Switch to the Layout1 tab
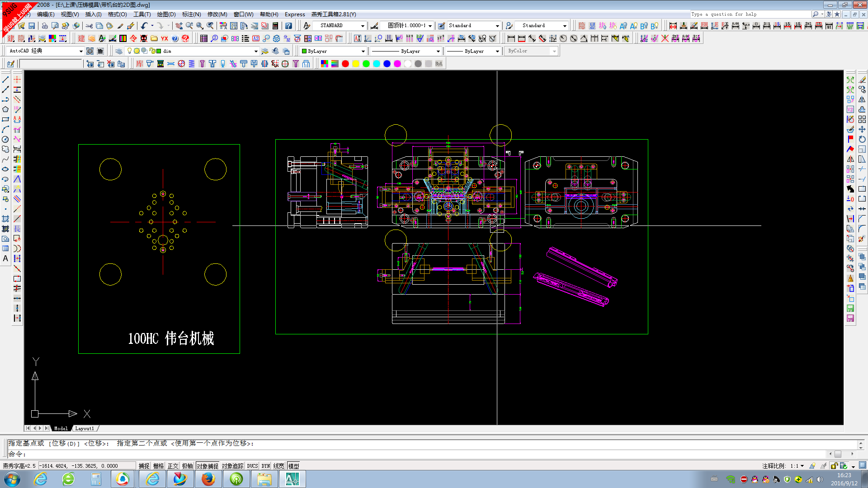 (85, 428)
